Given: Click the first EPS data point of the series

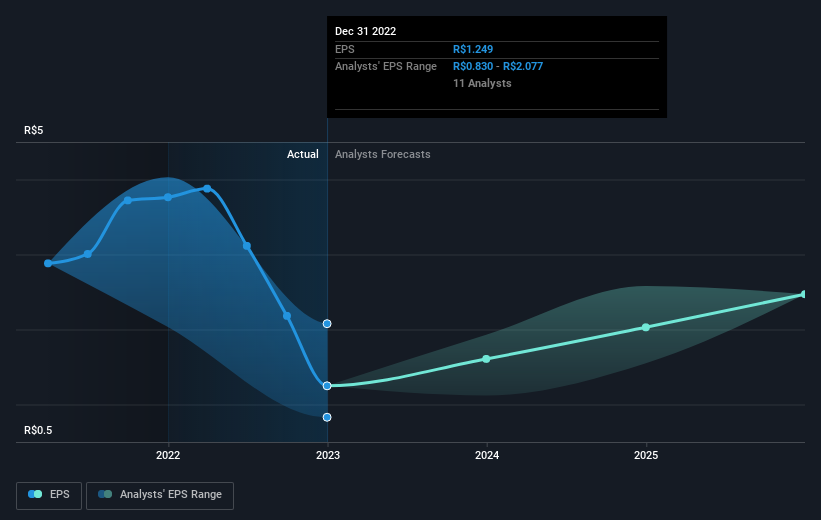Looking at the screenshot, I should (x=48, y=263).
